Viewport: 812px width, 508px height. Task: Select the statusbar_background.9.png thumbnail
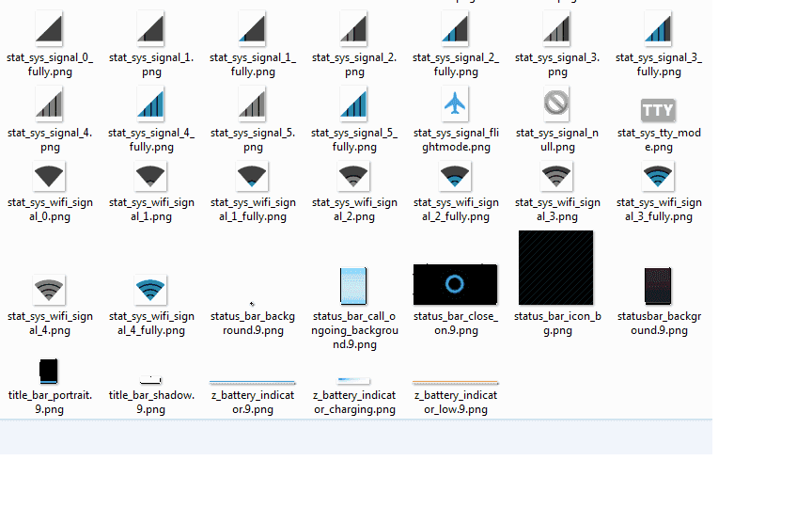658,286
